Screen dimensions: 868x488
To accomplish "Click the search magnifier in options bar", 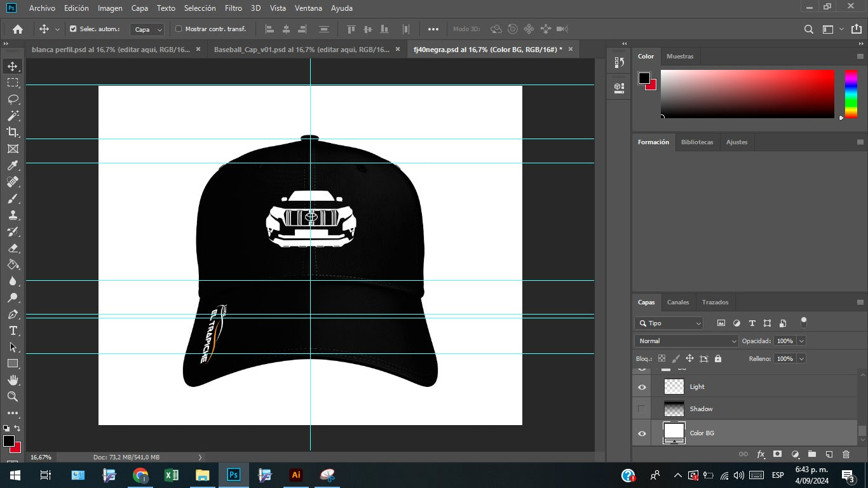I will coord(809,29).
